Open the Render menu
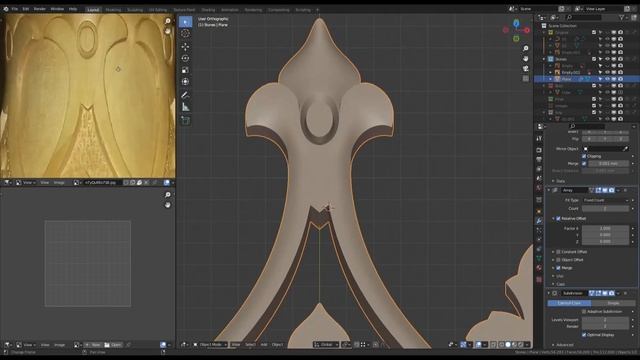The image size is (640, 360). click(40, 9)
